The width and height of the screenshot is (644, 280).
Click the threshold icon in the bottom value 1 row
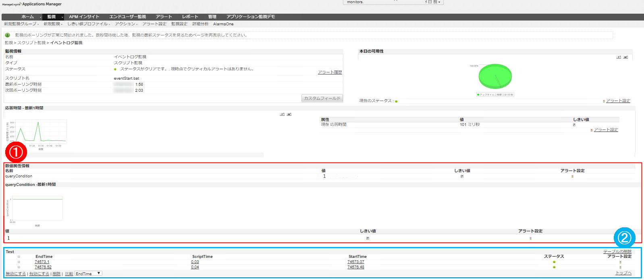pos(368,238)
